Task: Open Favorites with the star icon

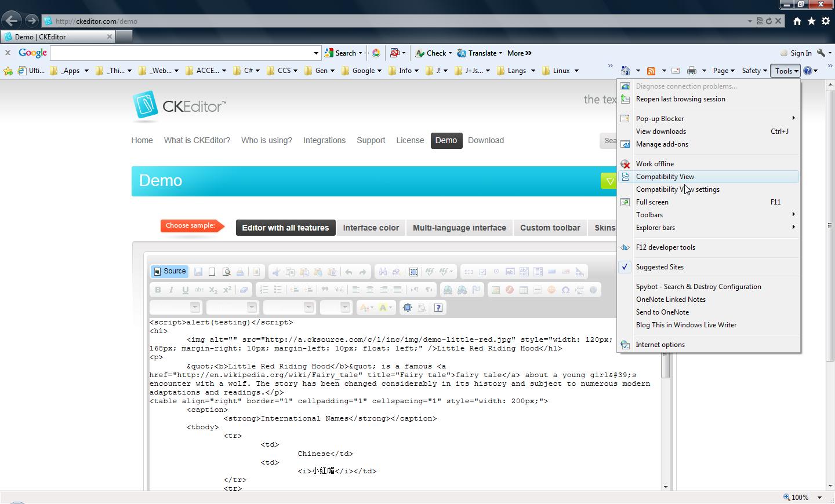Action: [x=811, y=21]
